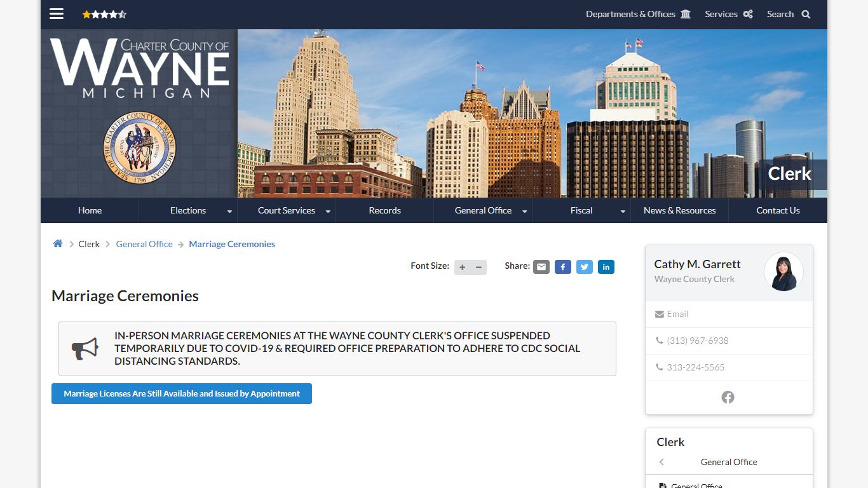
Task: Click the back chevron in Clerk panel
Action: coord(661,462)
